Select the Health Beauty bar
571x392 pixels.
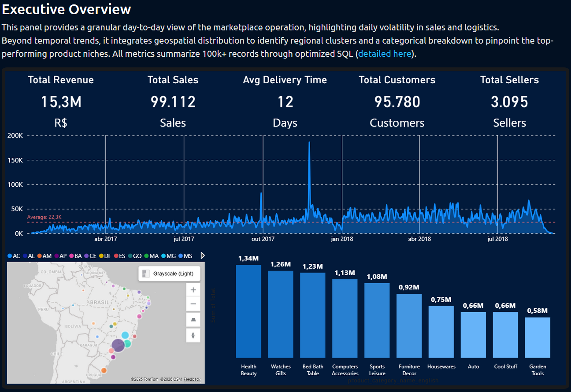[x=248, y=311]
